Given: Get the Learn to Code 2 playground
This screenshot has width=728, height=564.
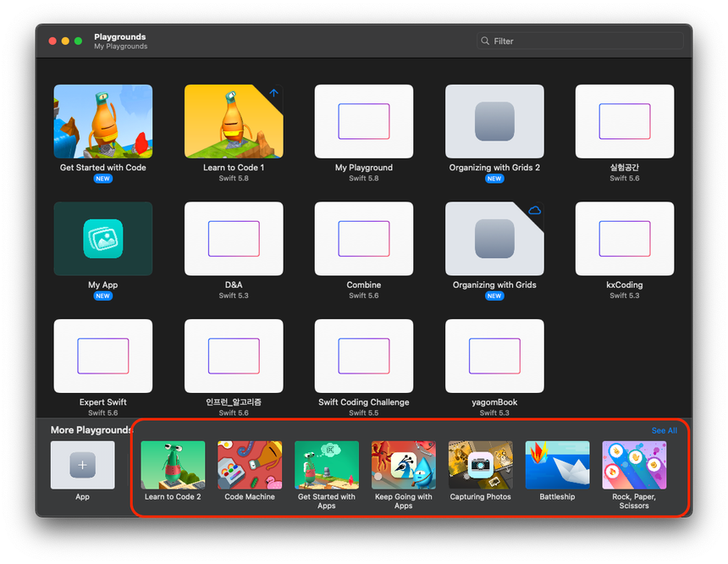Looking at the screenshot, I should click(x=173, y=465).
